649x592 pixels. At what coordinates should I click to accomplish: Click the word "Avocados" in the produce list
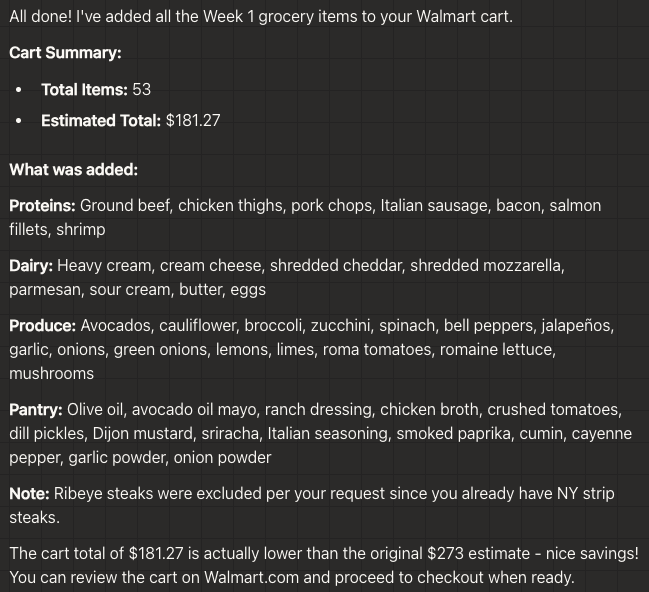pos(115,325)
